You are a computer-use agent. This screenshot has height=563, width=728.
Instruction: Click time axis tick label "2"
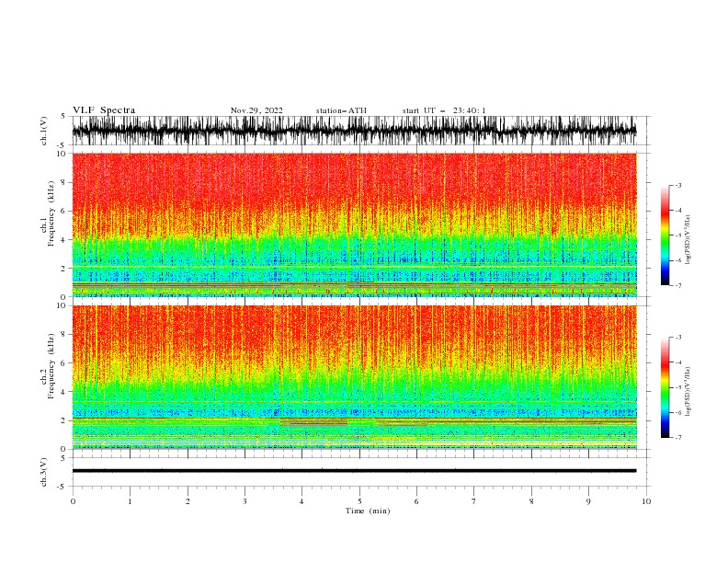[188, 501]
